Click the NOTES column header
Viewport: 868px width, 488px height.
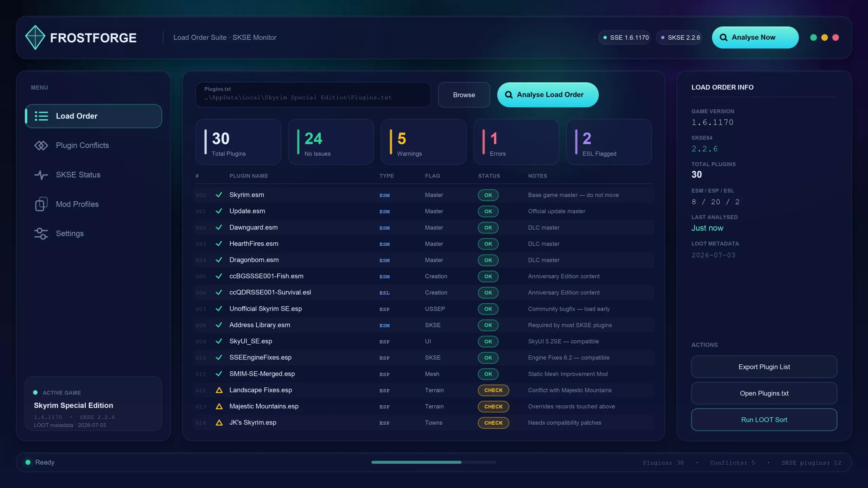pos(537,176)
